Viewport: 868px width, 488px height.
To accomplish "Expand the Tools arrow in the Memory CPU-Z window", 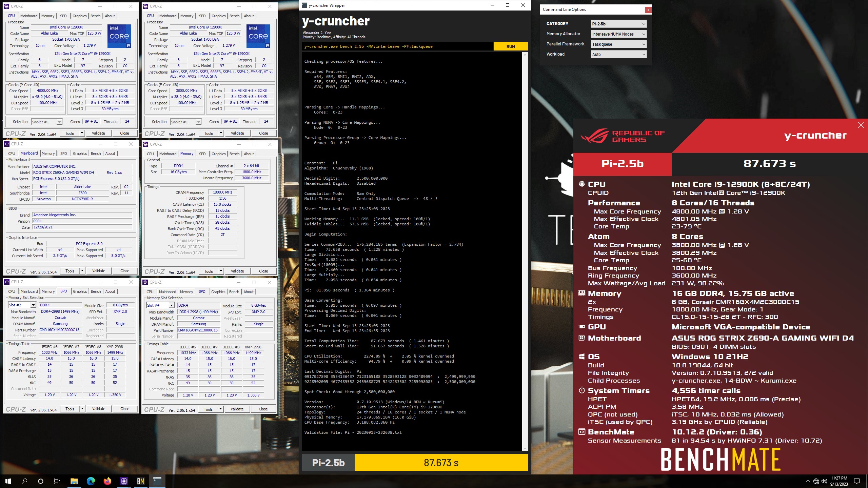I will (221, 271).
